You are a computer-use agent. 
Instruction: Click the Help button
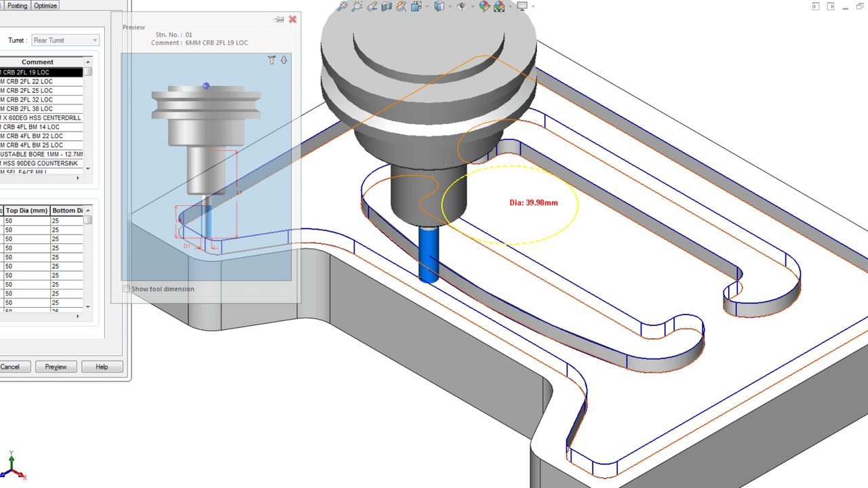coord(102,367)
